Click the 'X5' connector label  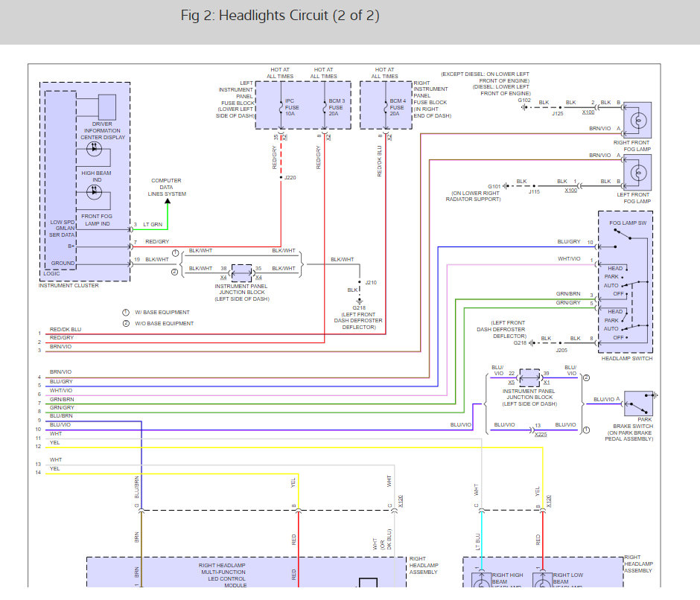(511, 383)
